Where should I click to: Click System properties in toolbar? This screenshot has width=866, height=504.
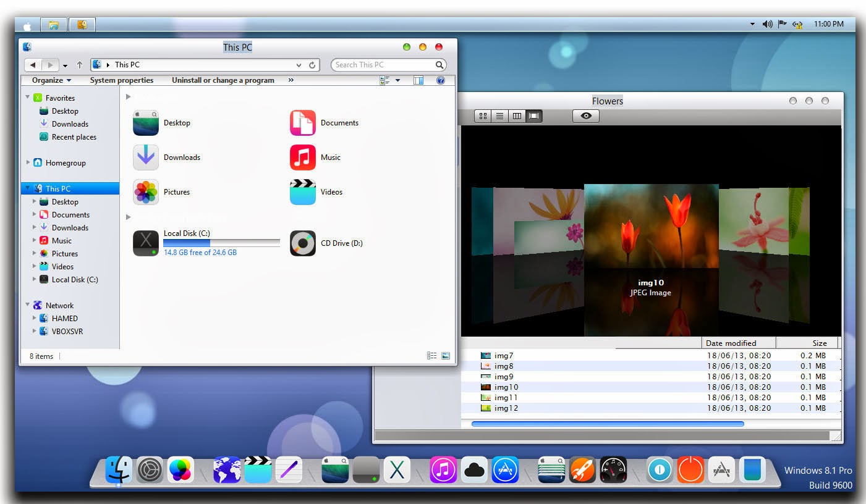[122, 80]
